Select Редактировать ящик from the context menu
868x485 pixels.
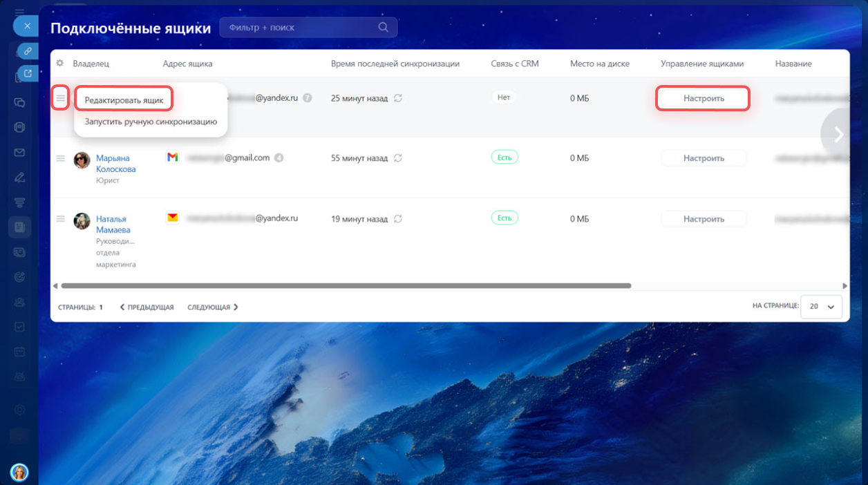tap(124, 100)
